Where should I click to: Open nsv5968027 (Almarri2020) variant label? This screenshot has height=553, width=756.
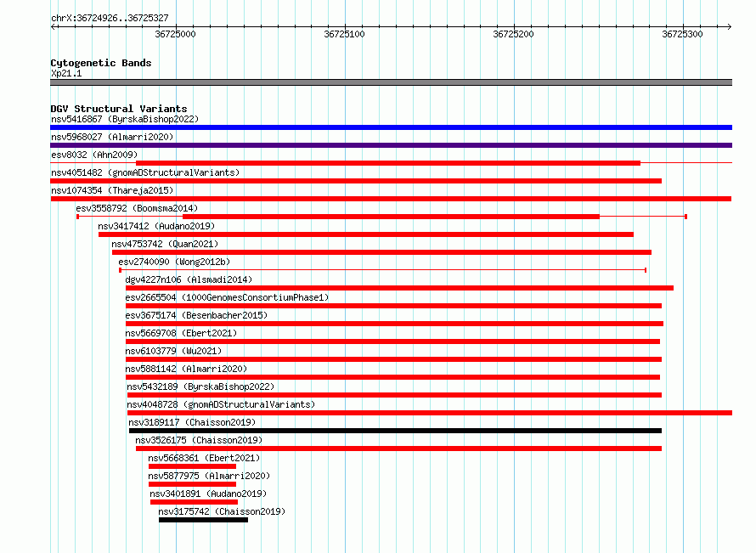click(x=112, y=137)
